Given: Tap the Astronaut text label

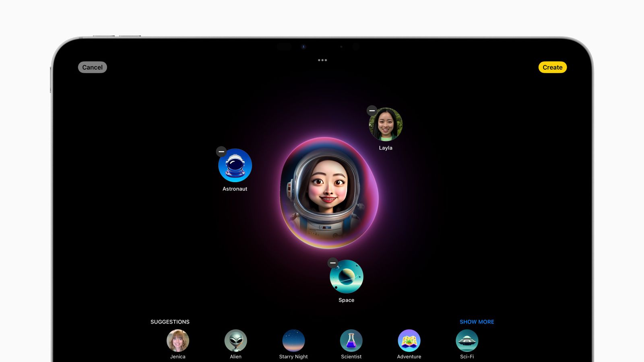Looking at the screenshot, I should point(235,189).
